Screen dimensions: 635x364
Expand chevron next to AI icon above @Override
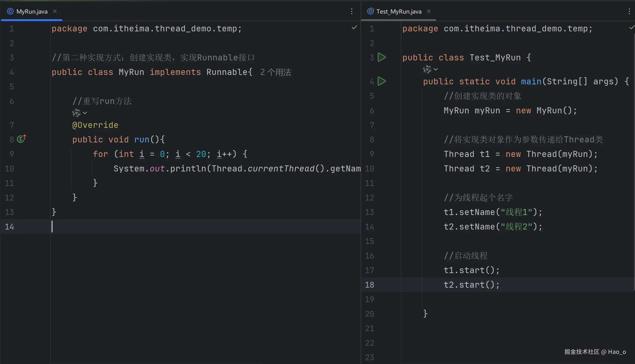85,113
